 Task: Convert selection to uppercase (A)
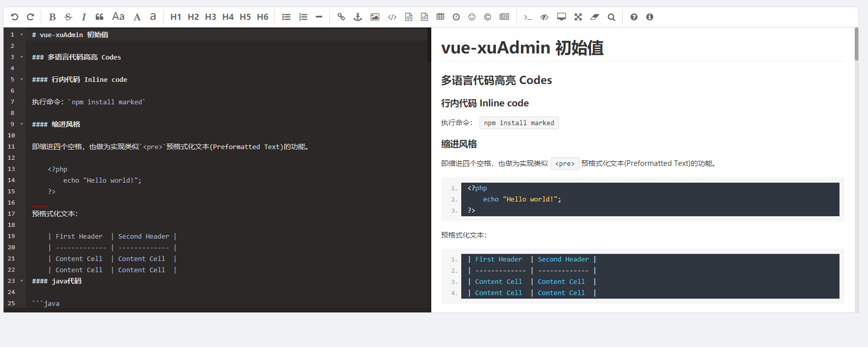(x=137, y=17)
